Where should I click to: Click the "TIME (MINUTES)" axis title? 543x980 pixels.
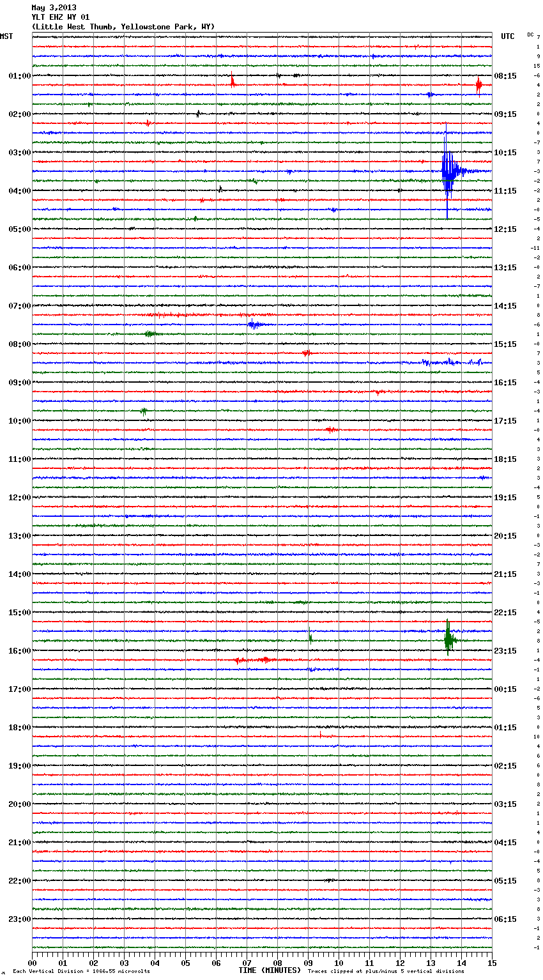[270, 970]
